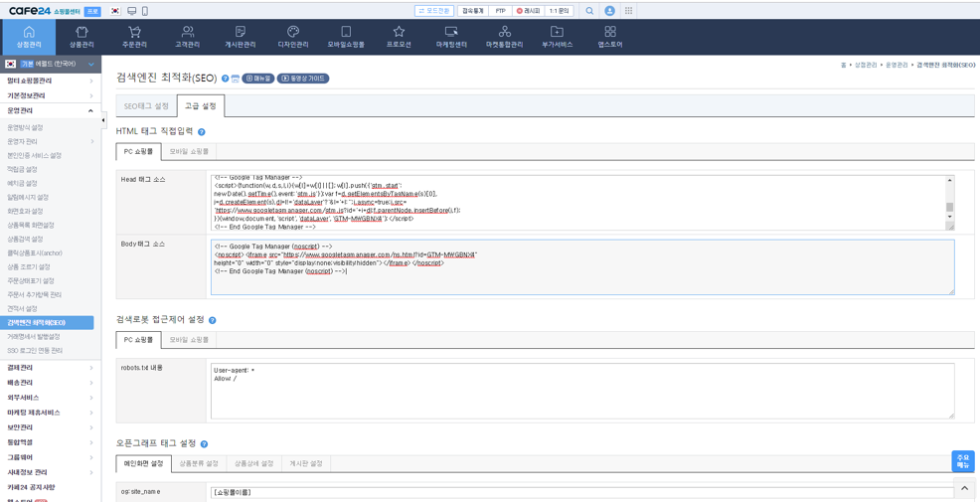Click inside the robots.txt 내용 textarea

point(582,391)
